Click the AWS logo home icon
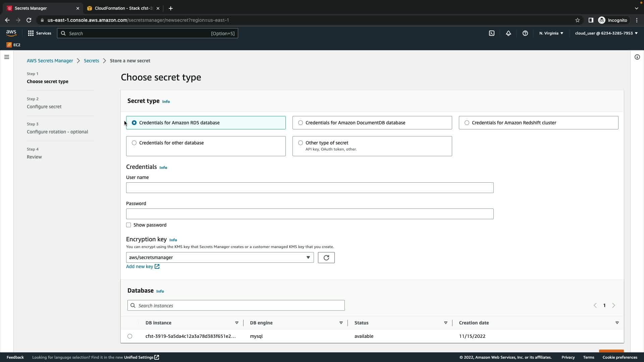This screenshot has height=362, width=644. tap(11, 33)
